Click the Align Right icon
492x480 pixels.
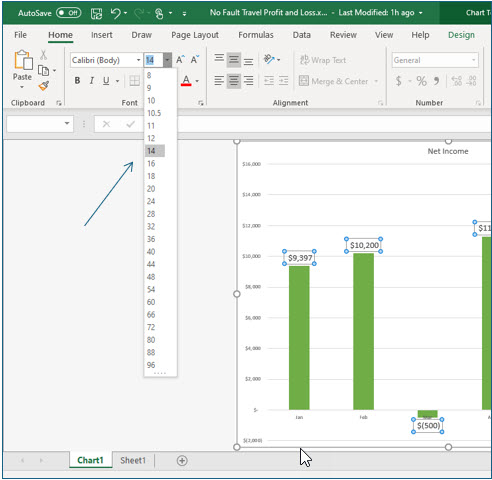[248, 81]
